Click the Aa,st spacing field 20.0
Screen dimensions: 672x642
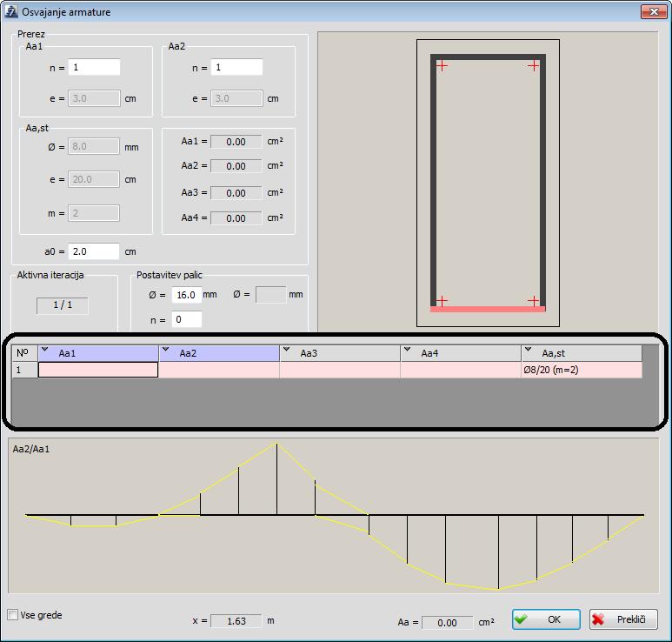click(x=94, y=179)
